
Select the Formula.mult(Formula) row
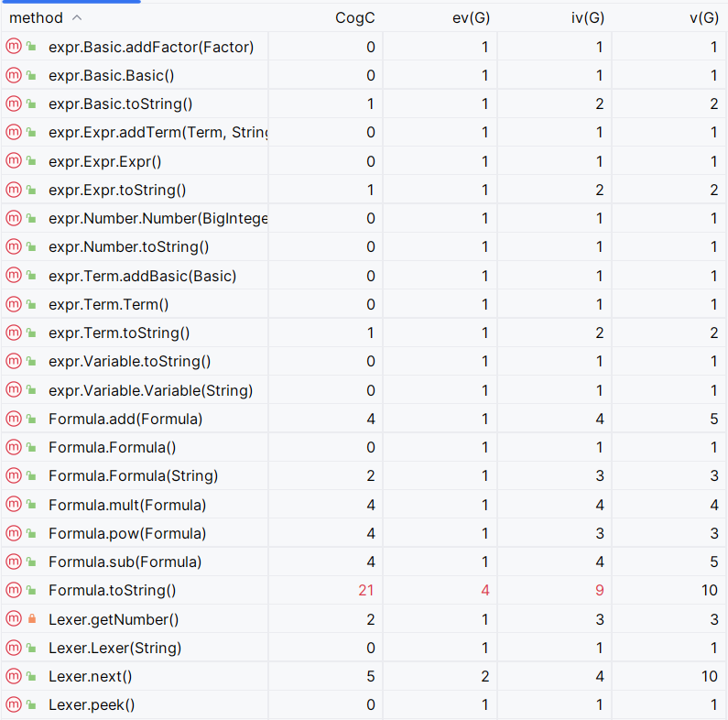coord(127,505)
